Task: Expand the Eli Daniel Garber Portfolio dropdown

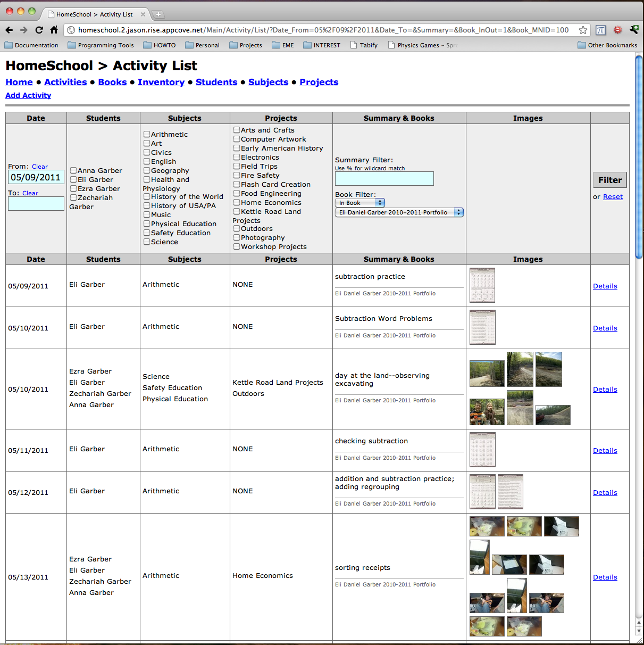Action: (399, 212)
